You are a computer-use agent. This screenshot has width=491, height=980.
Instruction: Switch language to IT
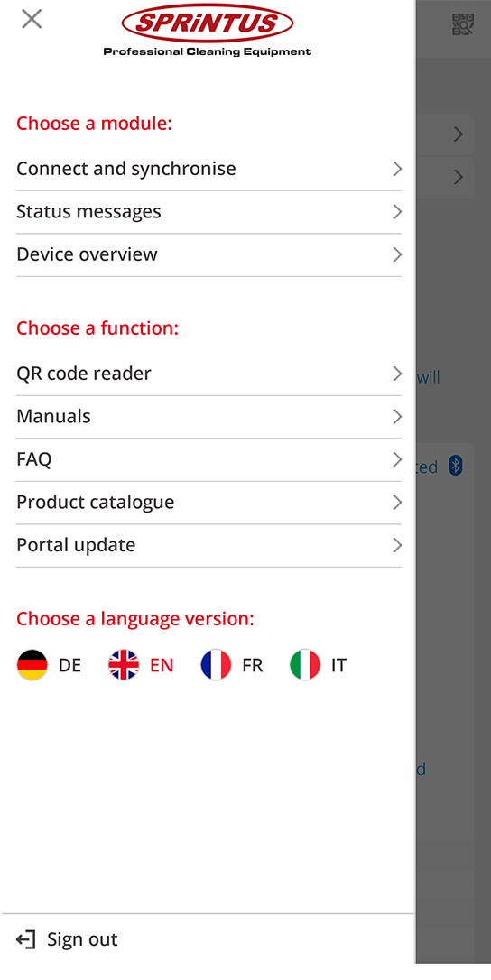coord(339,666)
